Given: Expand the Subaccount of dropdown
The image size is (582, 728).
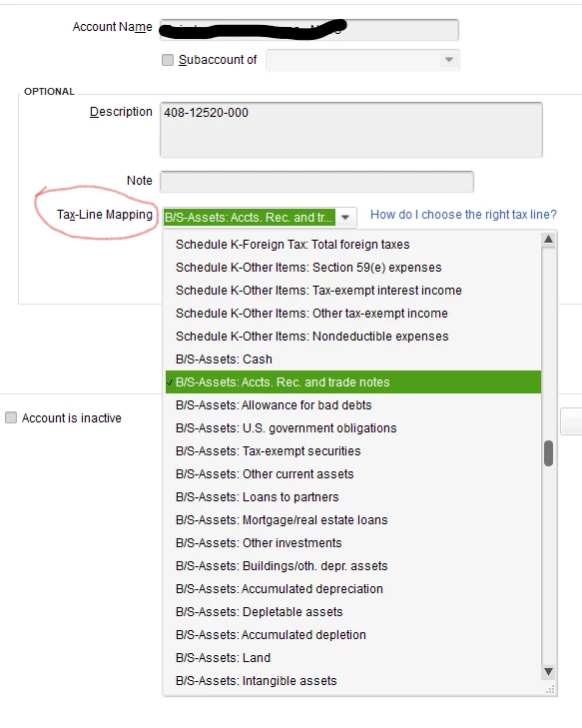Looking at the screenshot, I should [x=449, y=60].
